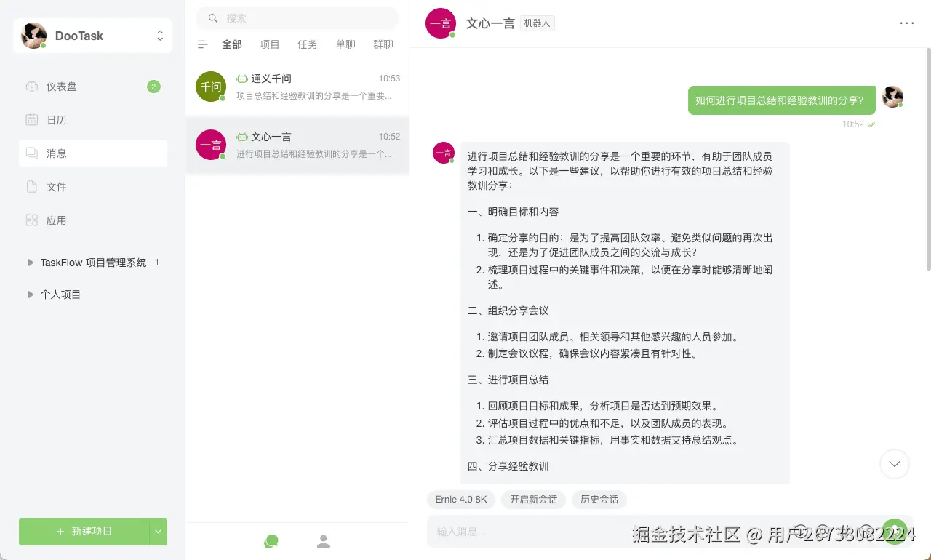The width and height of the screenshot is (931, 560).
Task: Open the Messages (消息) sidebar item
Action: 93,153
